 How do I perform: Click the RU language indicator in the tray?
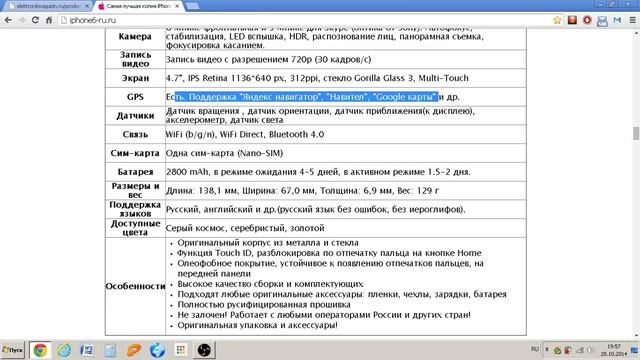click(535, 349)
